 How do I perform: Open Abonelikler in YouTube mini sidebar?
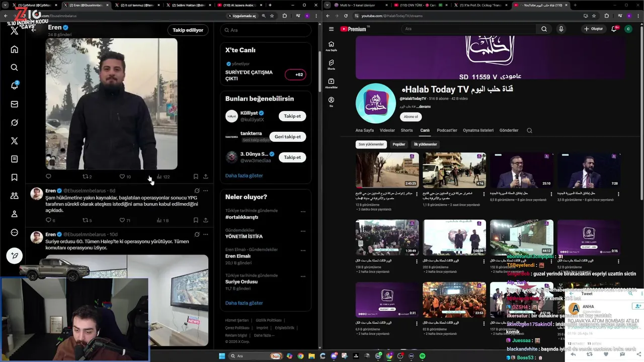331,83
